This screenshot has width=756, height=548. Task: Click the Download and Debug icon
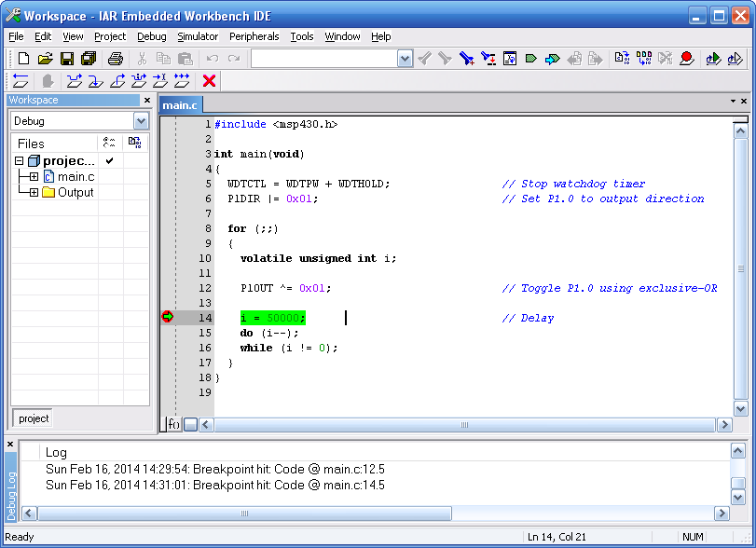click(x=713, y=59)
